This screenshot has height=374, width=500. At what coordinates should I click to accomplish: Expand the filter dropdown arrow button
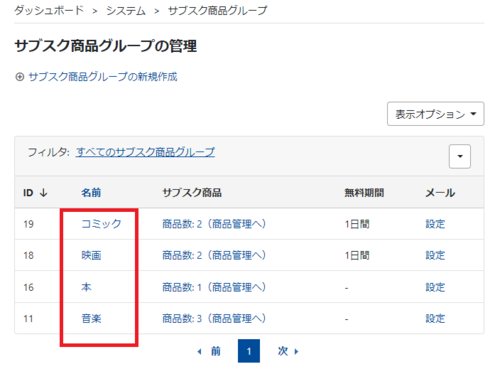[x=460, y=156]
